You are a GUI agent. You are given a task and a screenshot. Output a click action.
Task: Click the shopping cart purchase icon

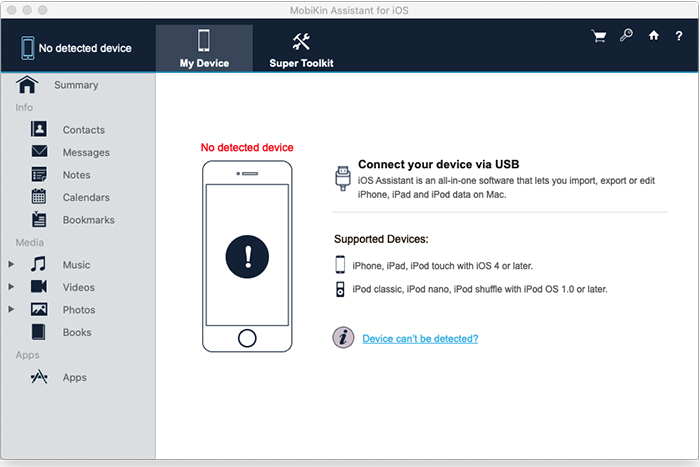[x=599, y=36]
